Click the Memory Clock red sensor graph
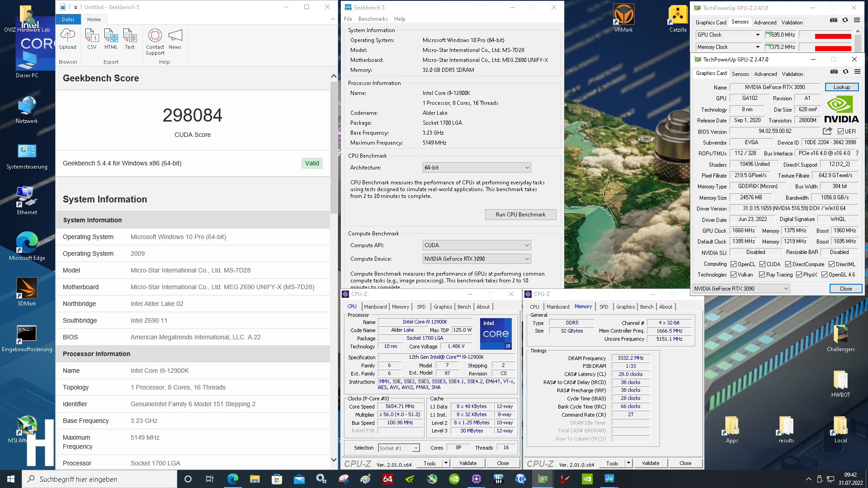 (x=825, y=47)
